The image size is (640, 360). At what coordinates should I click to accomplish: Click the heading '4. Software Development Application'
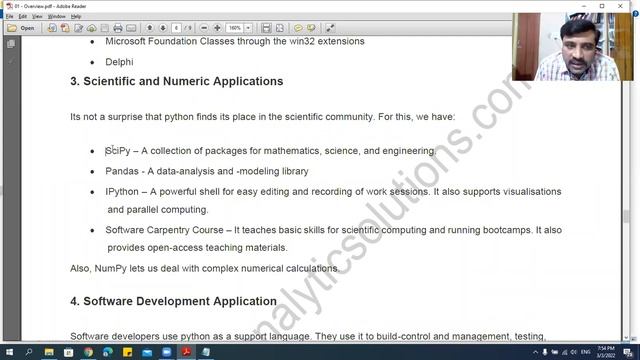pos(173,301)
